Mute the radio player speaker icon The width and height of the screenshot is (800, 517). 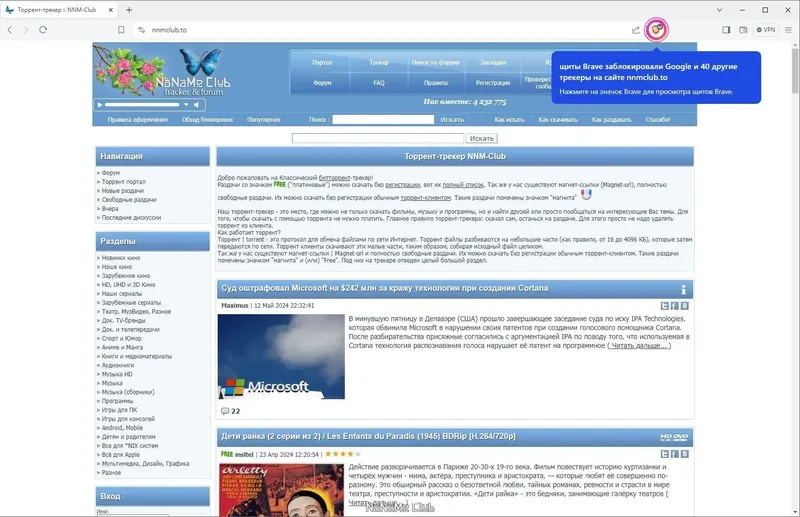pos(196,105)
